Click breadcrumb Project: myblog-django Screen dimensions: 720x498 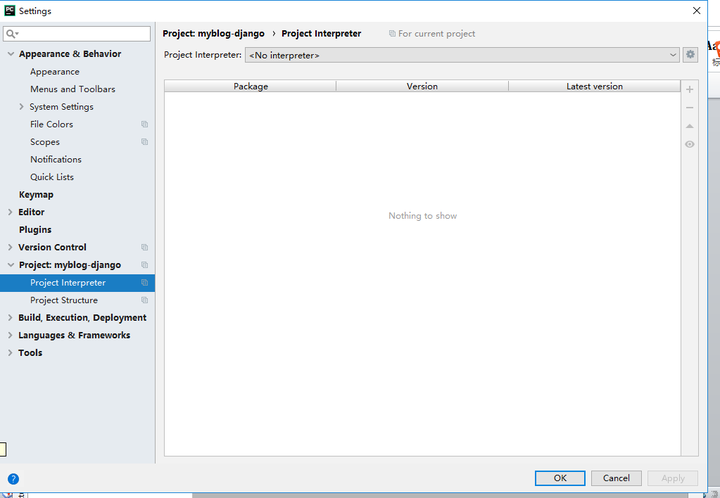(214, 34)
